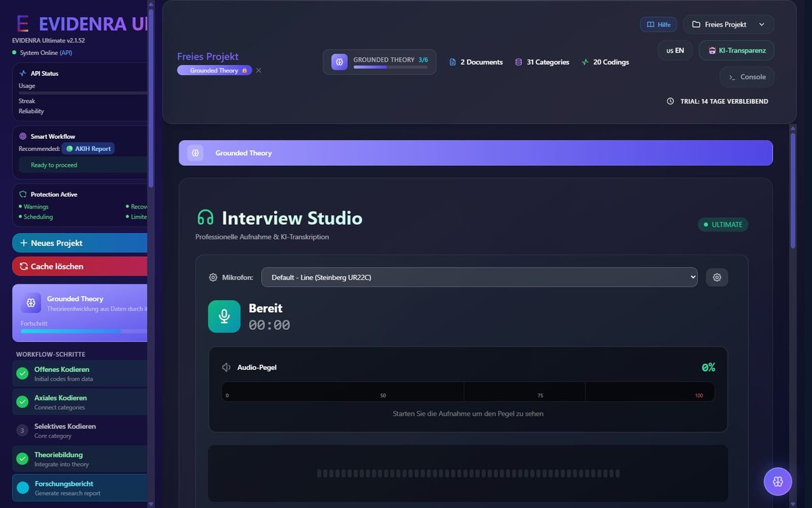Click the trial clock icon
Screen dimensions: 812x508
coord(671,101)
